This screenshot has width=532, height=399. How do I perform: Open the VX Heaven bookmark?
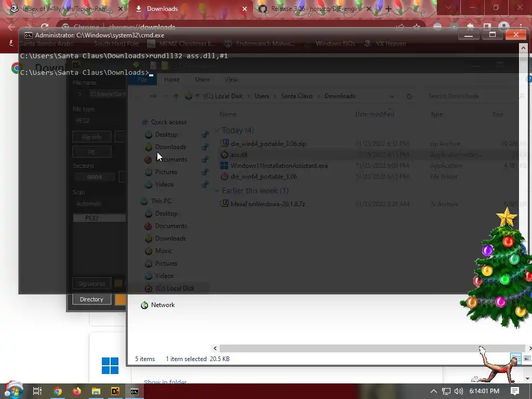pyautogui.click(x=385, y=44)
